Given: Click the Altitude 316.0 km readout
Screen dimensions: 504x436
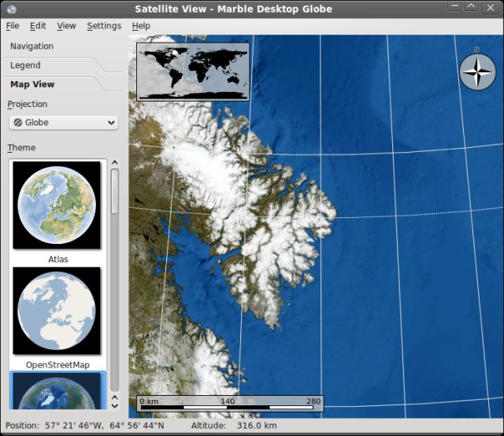Looking at the screenshot, I should click(x=234, y=426).
